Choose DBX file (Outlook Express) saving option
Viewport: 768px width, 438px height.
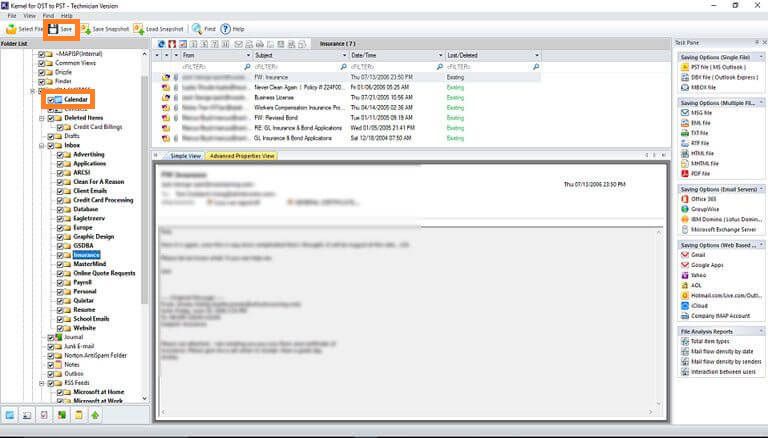720,77
